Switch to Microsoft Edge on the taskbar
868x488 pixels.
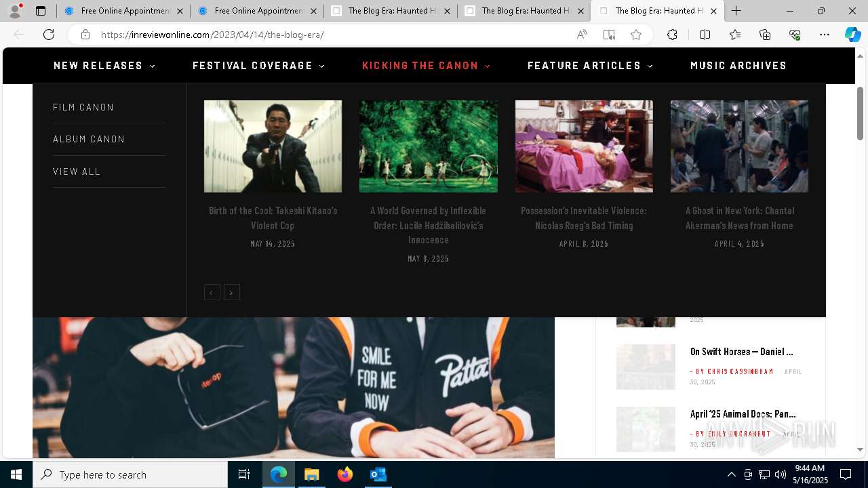point(279,474)
